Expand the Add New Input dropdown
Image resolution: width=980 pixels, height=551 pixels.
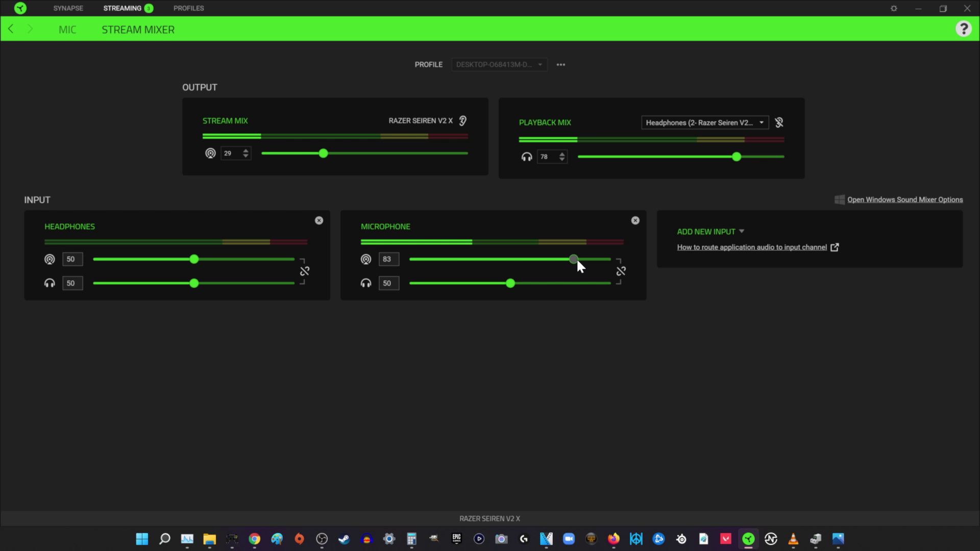pos(710,232)
